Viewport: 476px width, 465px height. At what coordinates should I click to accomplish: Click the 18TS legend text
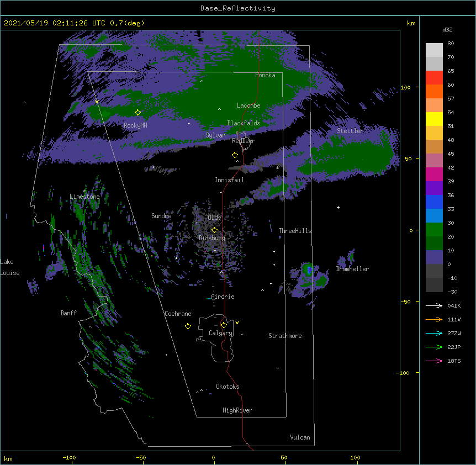pyautogui.click(x=454, y=361)
